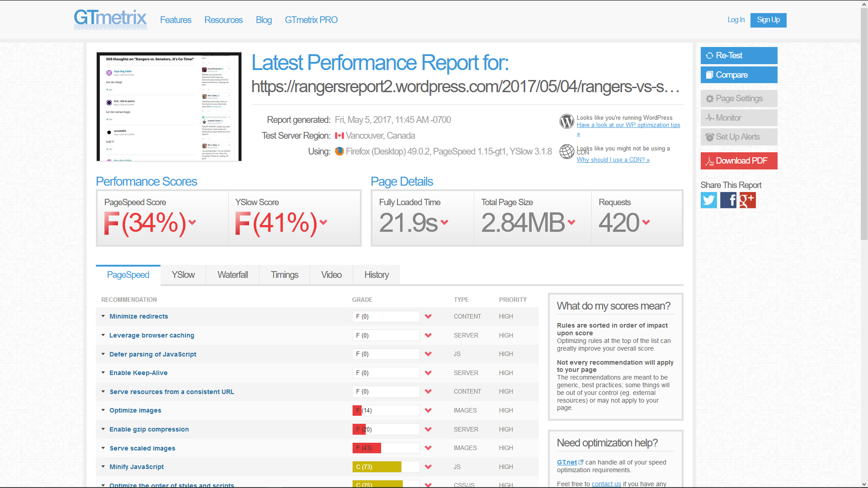Open Optimize images recommendation
The image size is (868, 488).
(x=135, y=410)
